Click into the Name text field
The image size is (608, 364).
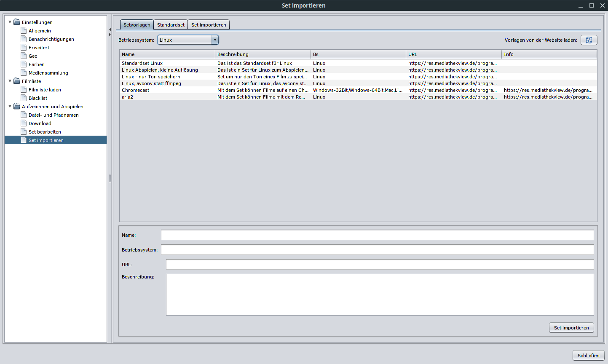tap(377, 235)
